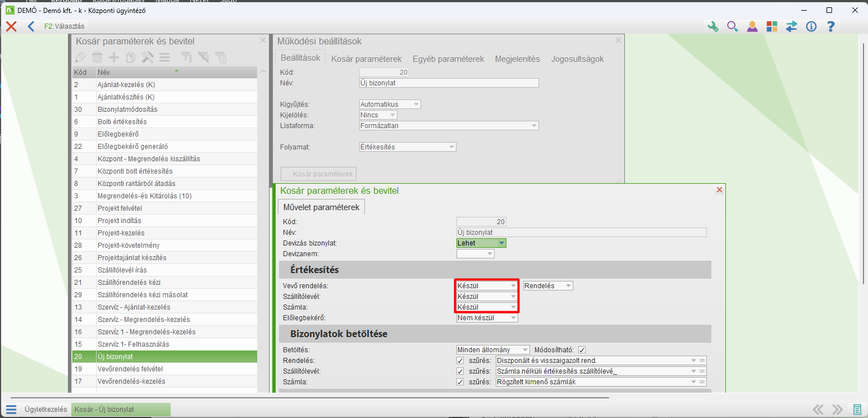Open the Listaforma Formázatlan dropdown
Image resolution: width=868 pixels, height=418 pixels.
(x=449, y=126)
